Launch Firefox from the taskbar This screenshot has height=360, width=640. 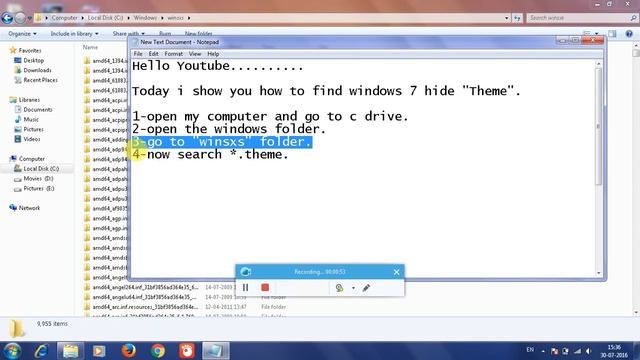click(x=129, y=351)
